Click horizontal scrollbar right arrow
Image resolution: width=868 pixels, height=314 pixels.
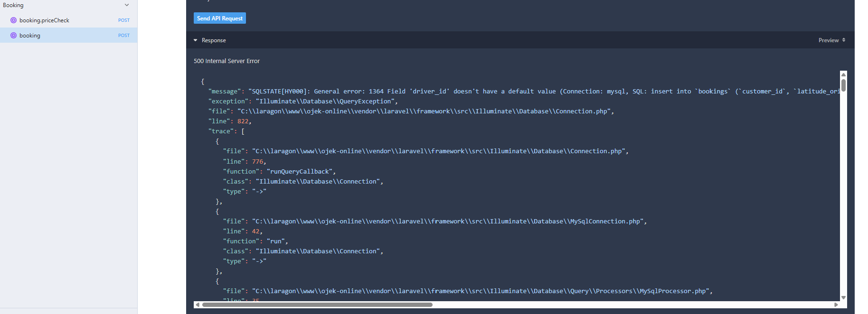click(836, 305)
